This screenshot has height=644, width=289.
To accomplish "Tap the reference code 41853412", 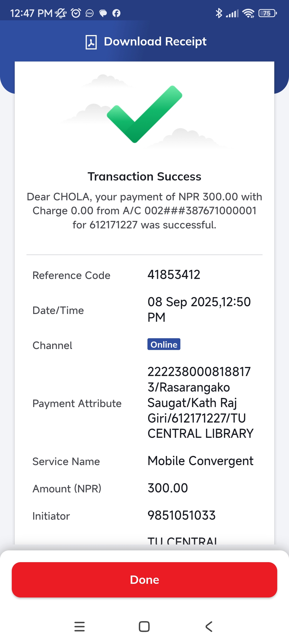I will (174, 275).
